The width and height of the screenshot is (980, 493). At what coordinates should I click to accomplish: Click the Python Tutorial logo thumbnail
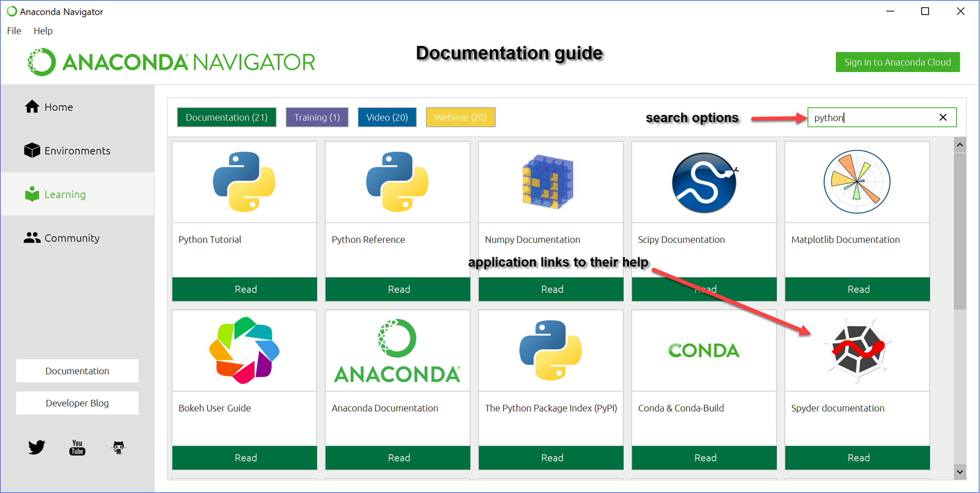pyautogui.click(x=244, y=182)
